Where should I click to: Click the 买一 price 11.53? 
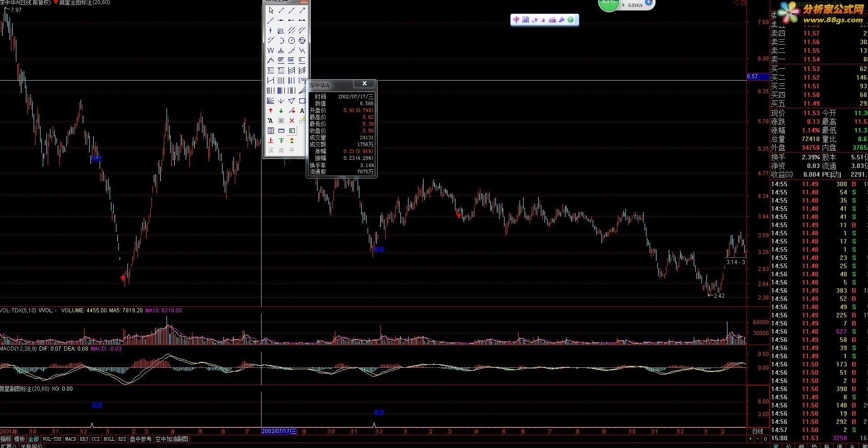click(811, 69)
